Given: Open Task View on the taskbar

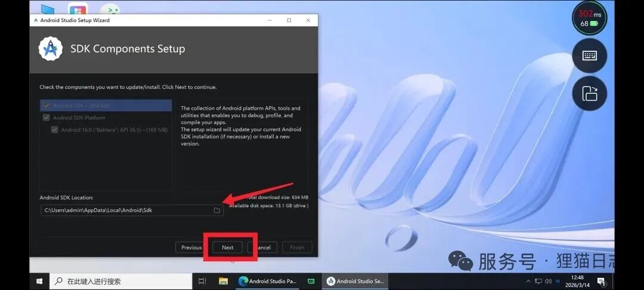Looking at the screenshot, I should [202, 282].
